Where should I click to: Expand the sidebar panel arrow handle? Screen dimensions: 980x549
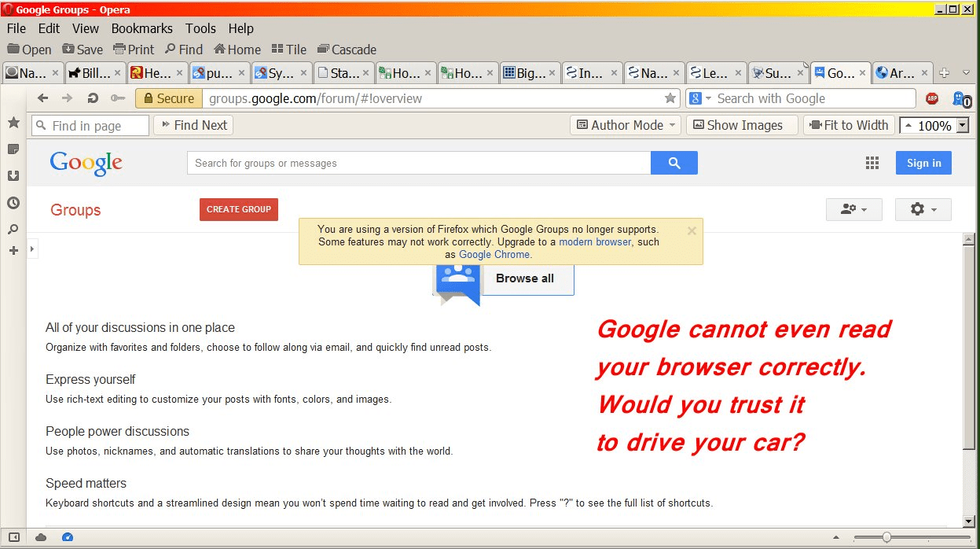coord(32,249)
